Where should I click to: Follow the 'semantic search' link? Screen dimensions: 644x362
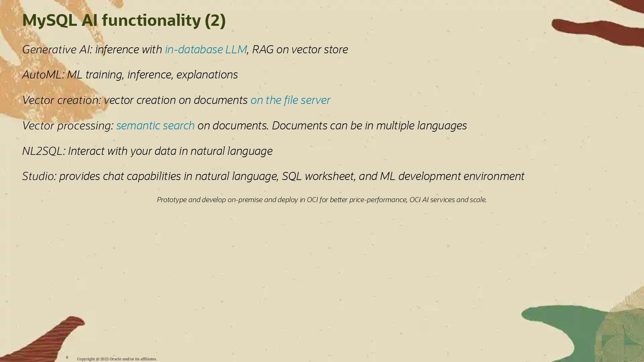click(x=155, y=126)
